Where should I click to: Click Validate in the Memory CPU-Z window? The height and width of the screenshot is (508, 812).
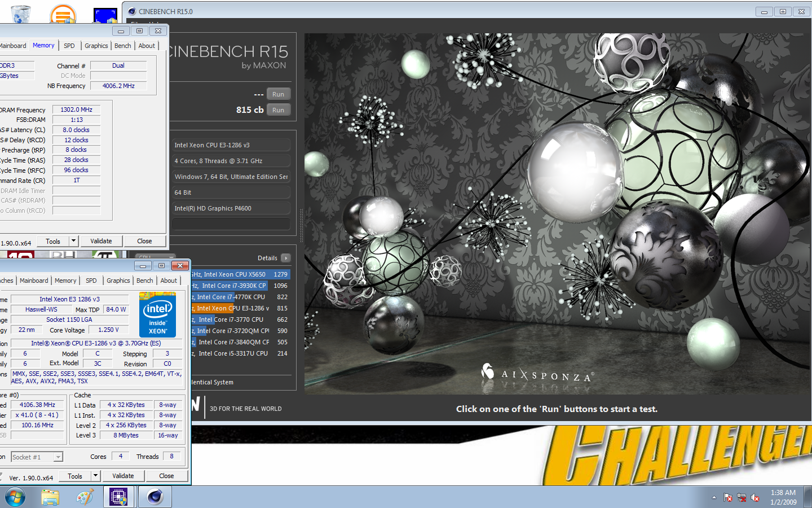point(101,241)
